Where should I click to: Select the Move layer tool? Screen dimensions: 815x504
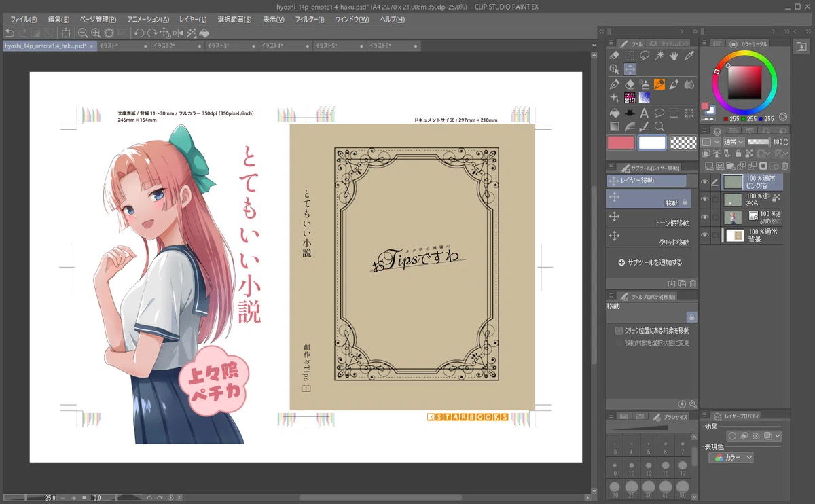pos(630,69)
